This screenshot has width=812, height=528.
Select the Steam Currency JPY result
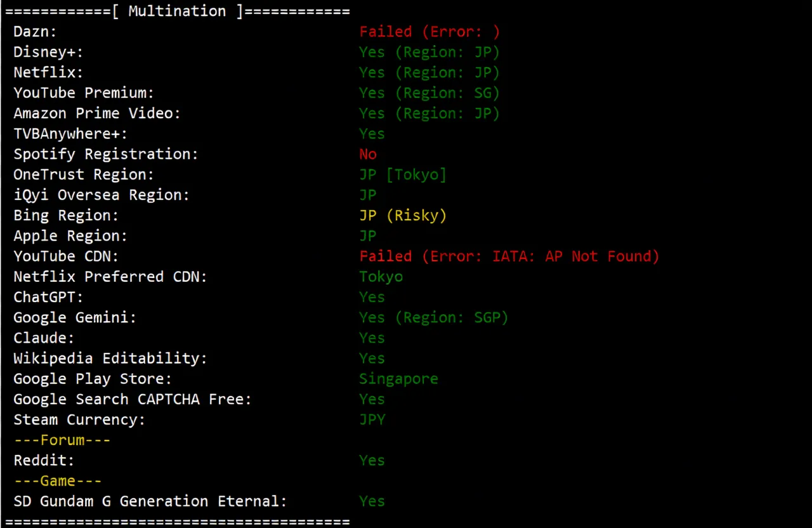(x=372, y=419)
